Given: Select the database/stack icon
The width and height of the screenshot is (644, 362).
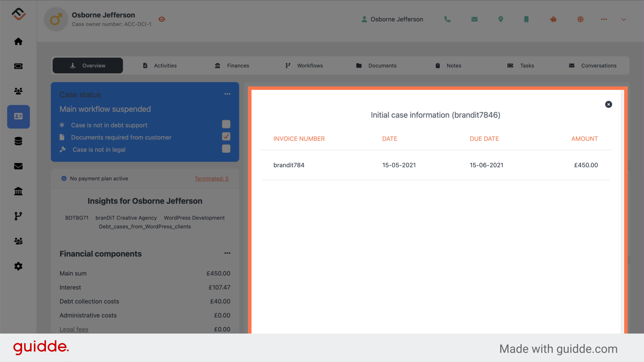Looking at the screenshot, I should click(18, 141).
